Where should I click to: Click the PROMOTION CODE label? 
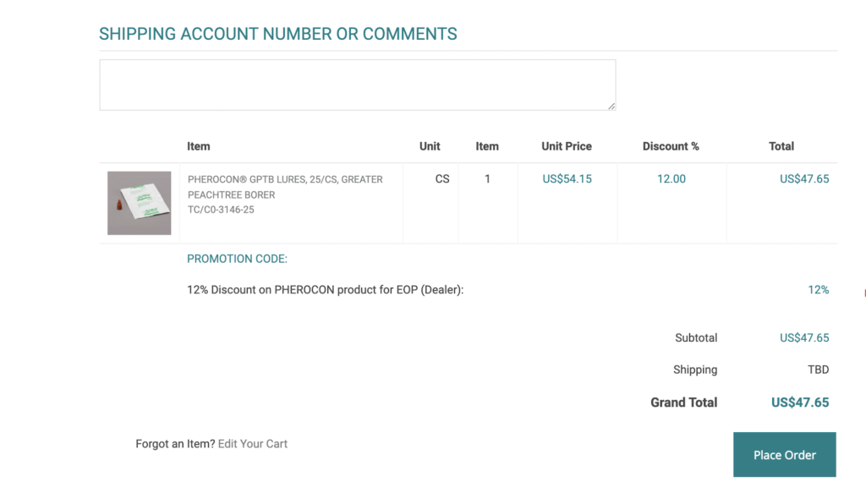(236, 259)
